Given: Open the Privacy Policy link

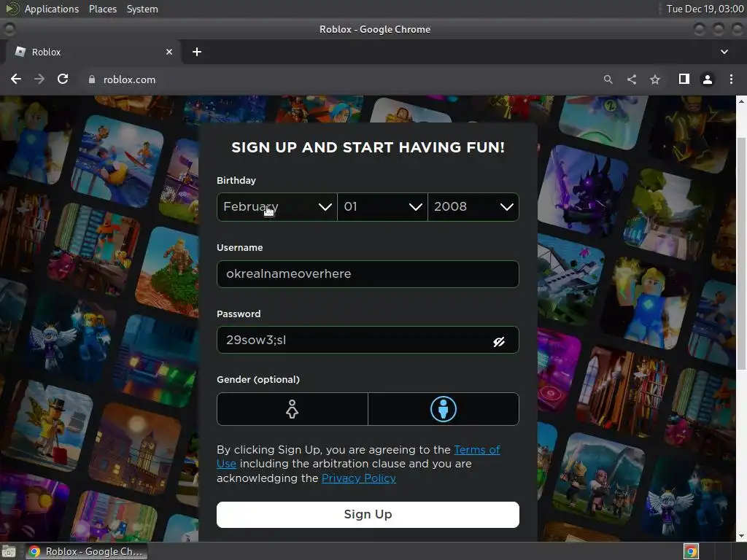Looking at the screenshot, I should click(x=359, y=478).
